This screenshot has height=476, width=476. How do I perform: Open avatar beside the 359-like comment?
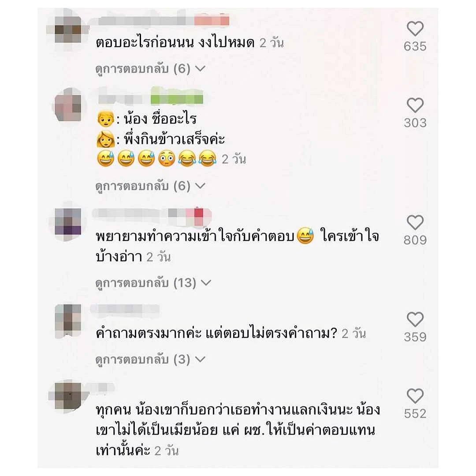click(68, 321)
